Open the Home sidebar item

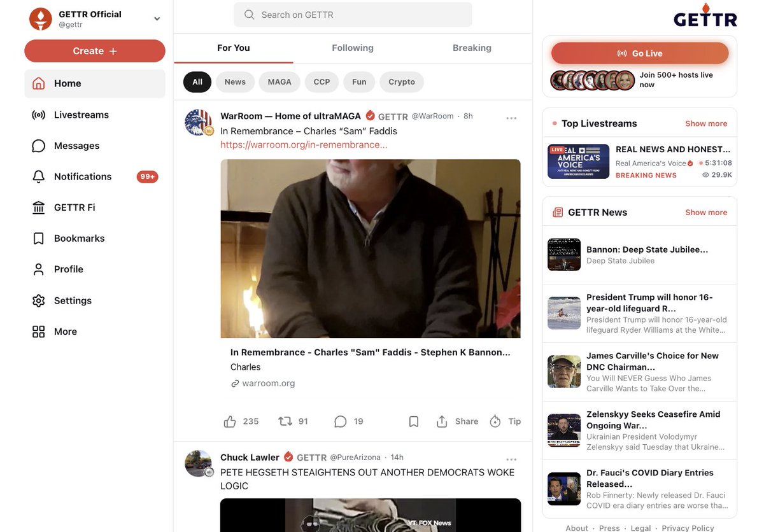pos(94,83)
